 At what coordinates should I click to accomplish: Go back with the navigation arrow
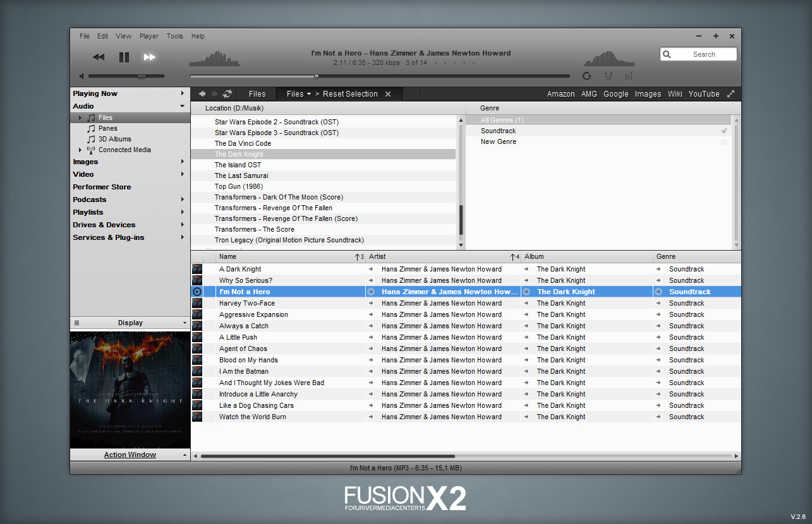tap(202, 93)
